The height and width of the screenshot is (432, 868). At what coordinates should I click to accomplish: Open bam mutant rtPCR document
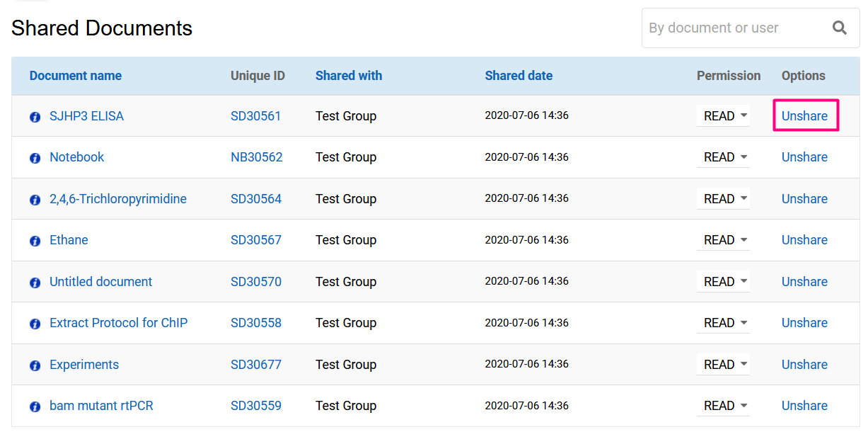101,406
